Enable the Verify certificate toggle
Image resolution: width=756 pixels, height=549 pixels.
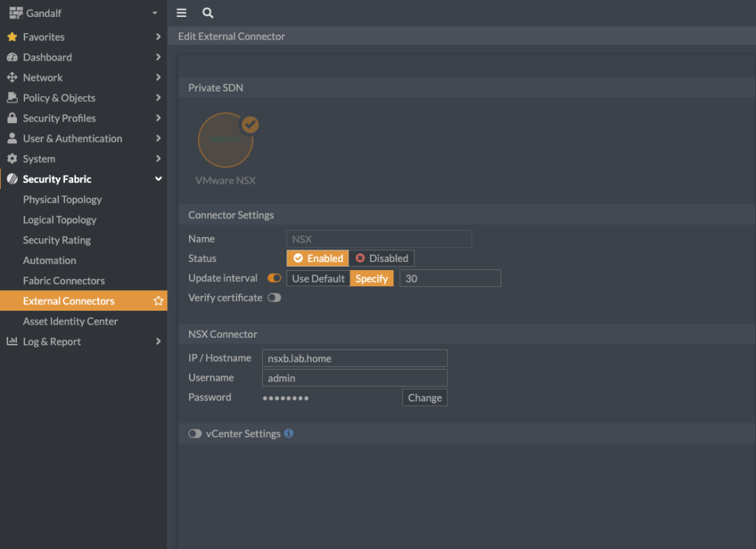click(274, 297)
